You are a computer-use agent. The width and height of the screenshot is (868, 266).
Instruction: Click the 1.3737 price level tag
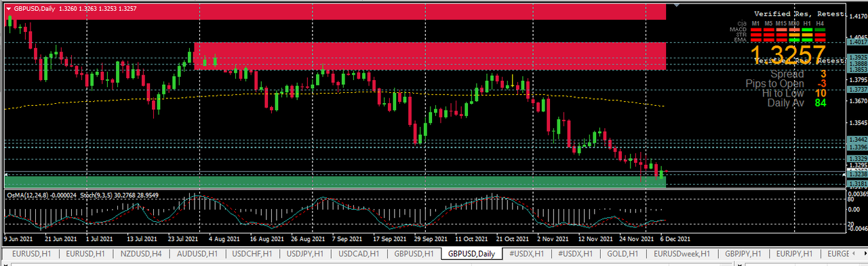[x=858, y=89]
